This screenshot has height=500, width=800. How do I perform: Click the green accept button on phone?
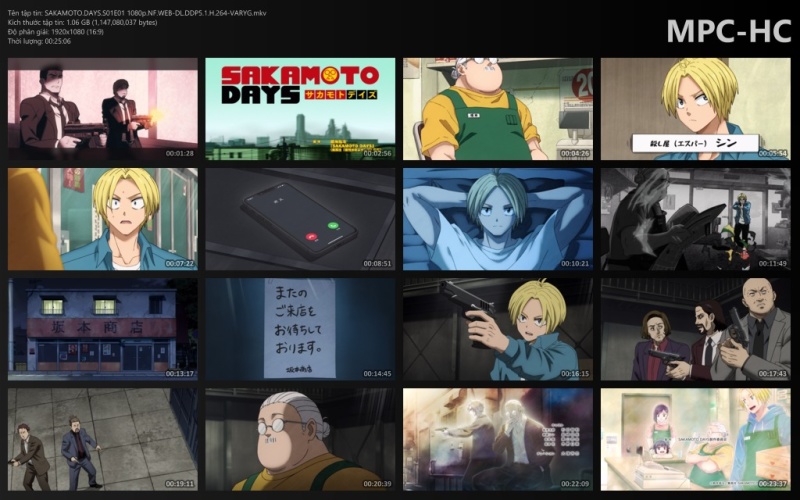coord(333,224)
